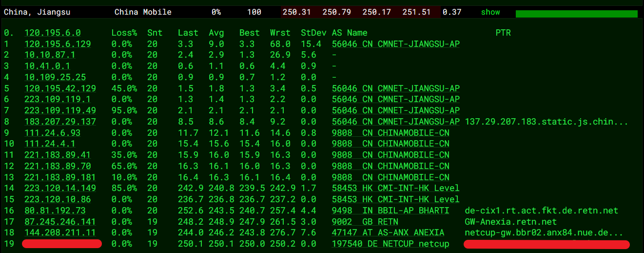This screenshot has width=644, height=253.
Task: Open IP link 120.195.6.0
Action: (x=53, y=33)
